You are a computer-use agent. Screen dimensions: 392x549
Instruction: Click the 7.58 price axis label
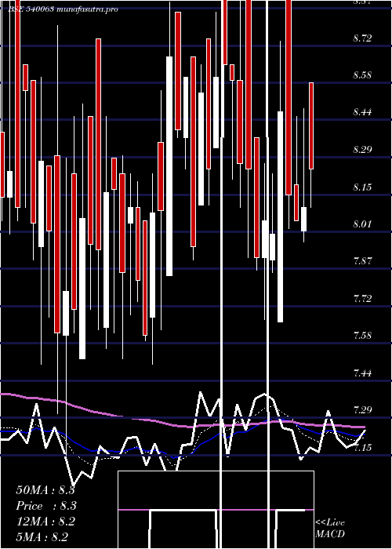362,336
